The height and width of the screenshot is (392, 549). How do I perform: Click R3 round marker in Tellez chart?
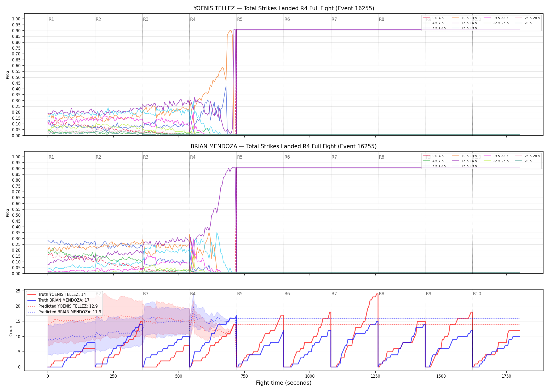146,19
